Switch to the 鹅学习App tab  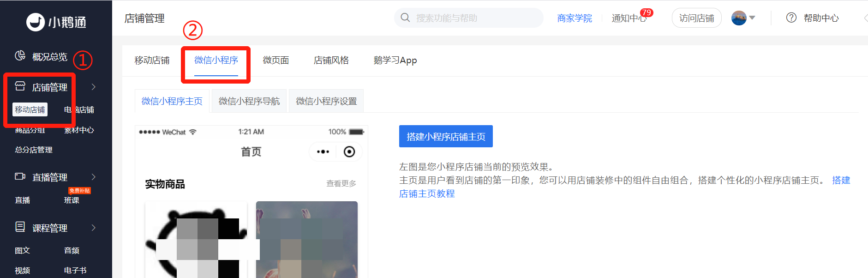(x=395, y=60)
